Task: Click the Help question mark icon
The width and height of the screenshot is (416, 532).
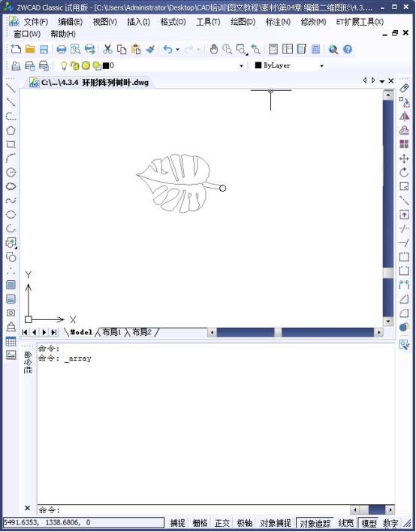Action: pos(348,49)
